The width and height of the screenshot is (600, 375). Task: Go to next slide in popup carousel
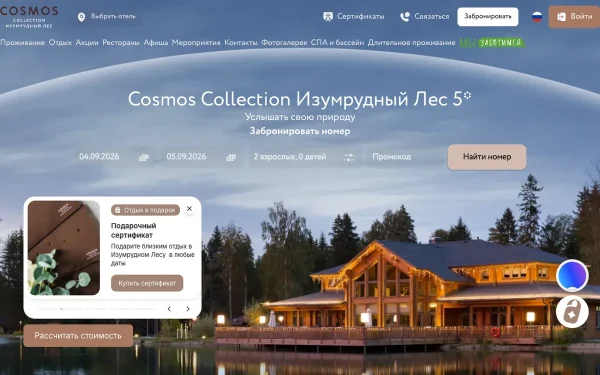[188, 309]
